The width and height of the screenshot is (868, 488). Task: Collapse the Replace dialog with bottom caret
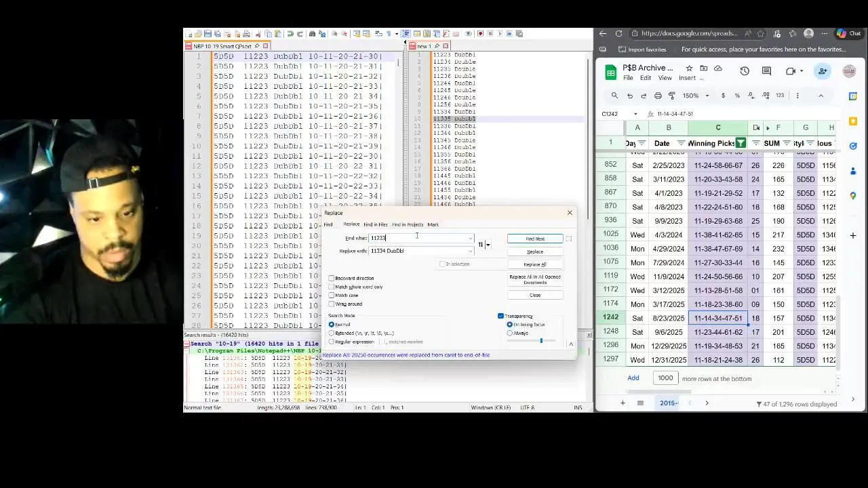click(571, 344)
